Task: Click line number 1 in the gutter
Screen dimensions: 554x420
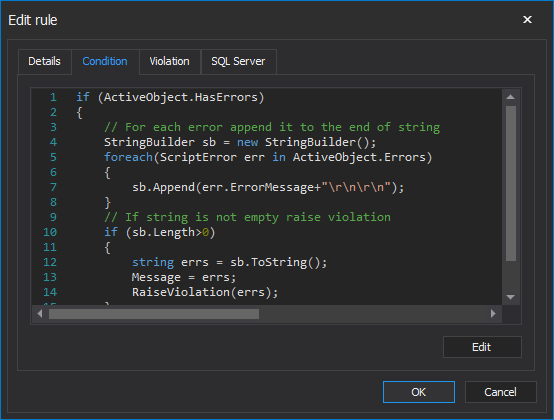Action: coord(53,97)
